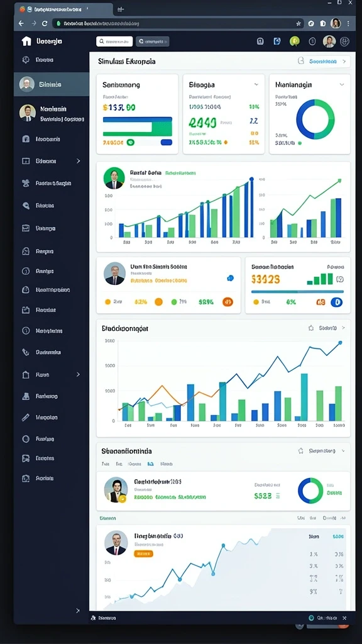Select the highlighted sidebar item with avatar

(x=52, y=84)
